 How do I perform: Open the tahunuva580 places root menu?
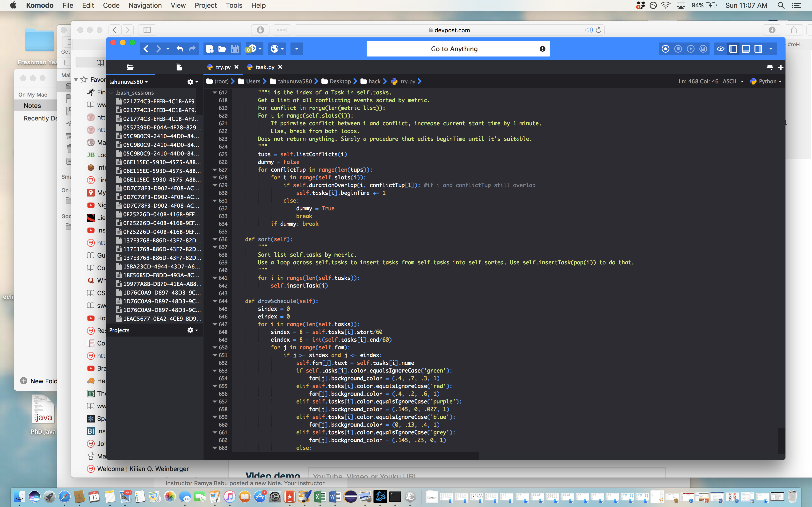[x=128, y=82]
